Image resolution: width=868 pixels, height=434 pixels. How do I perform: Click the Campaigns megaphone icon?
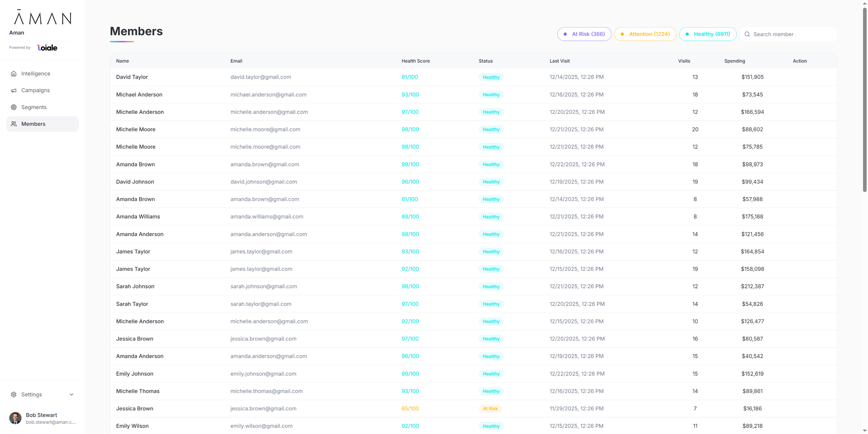(14, 90)
